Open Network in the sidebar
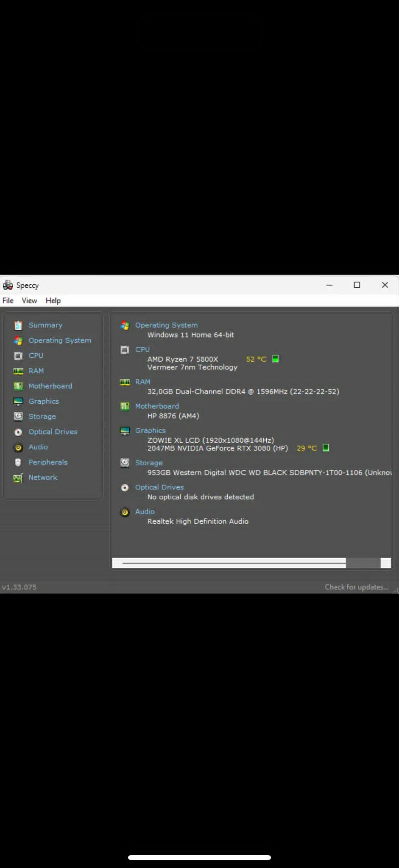This screenshot has height=868, width=399. click(x=43, y=478)
